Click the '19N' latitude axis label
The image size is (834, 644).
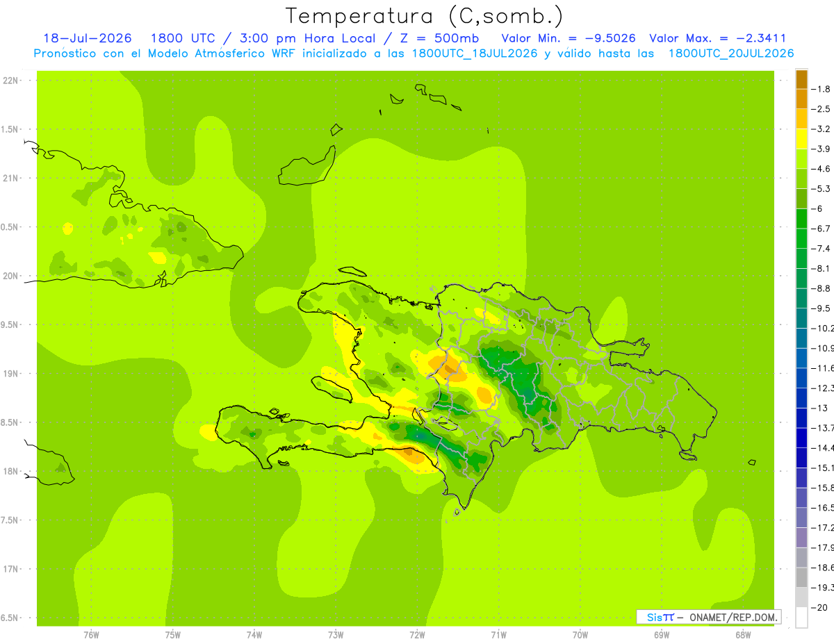pyautogui.click(x=10, y=374)
